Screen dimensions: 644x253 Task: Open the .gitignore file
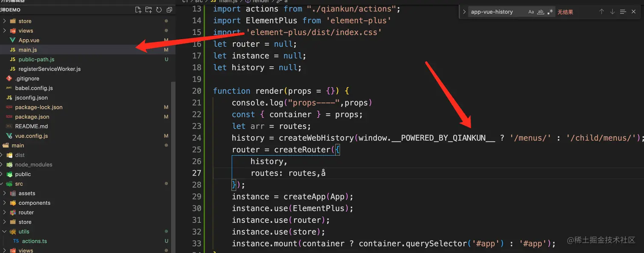click(27, 79)
